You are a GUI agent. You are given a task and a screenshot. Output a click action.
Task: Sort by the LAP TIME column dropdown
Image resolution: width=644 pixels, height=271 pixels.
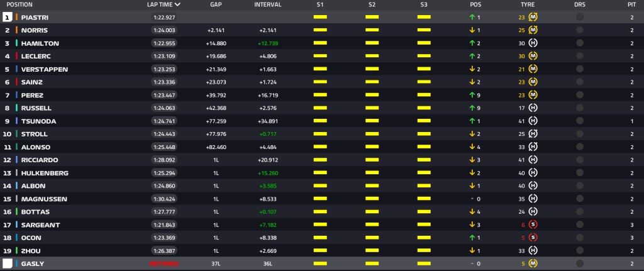(x=164, y=5)
